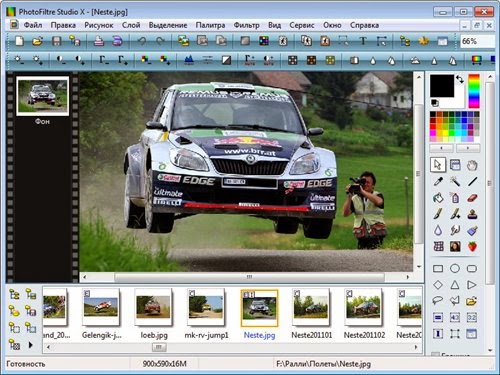The width and height of the screenshot is (500, 375).
Task: Select the Line tool
Action: click(x=472, y=182)
